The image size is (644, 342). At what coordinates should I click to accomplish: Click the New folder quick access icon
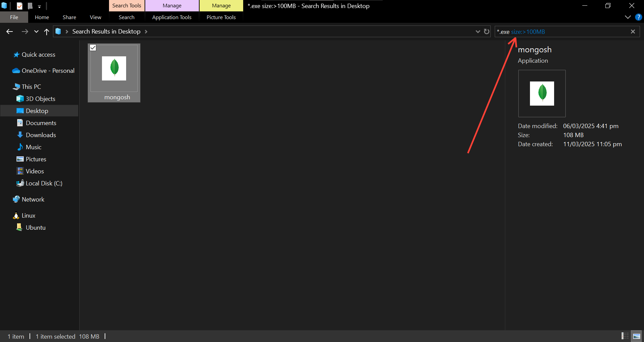coord(30,6)
